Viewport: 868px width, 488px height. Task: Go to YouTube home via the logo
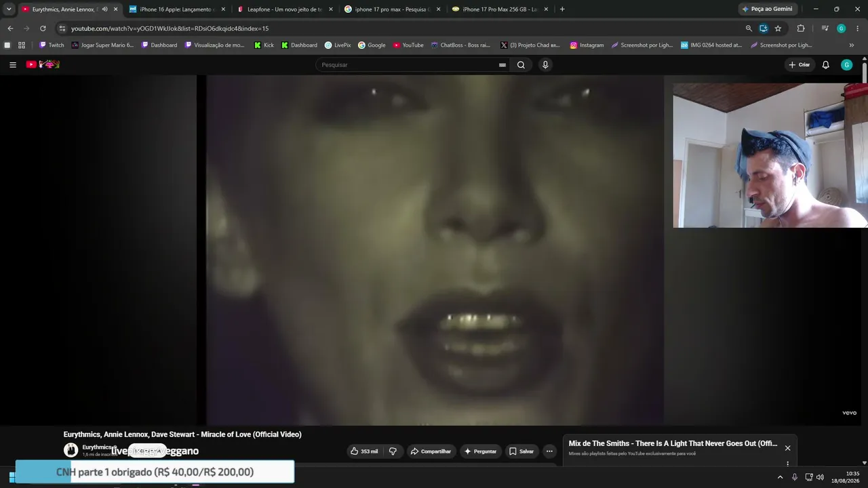pyautogui.click(x=43, y=64)
